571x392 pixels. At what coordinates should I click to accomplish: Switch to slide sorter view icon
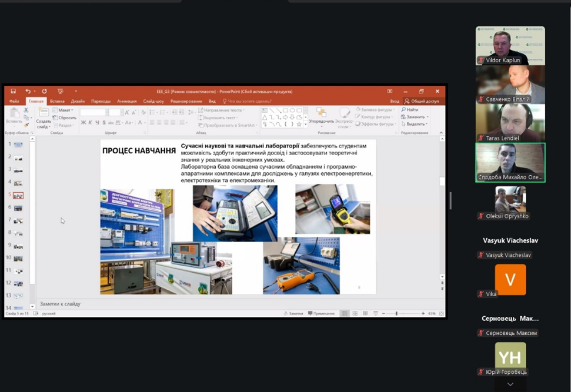pyautogui.click(x=355, y=313)
